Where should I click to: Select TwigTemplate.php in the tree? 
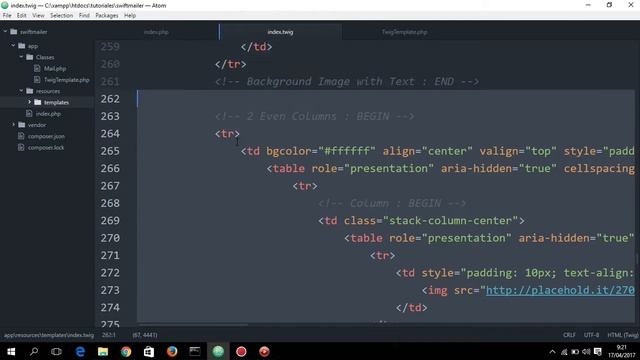(x=67, y=80)
